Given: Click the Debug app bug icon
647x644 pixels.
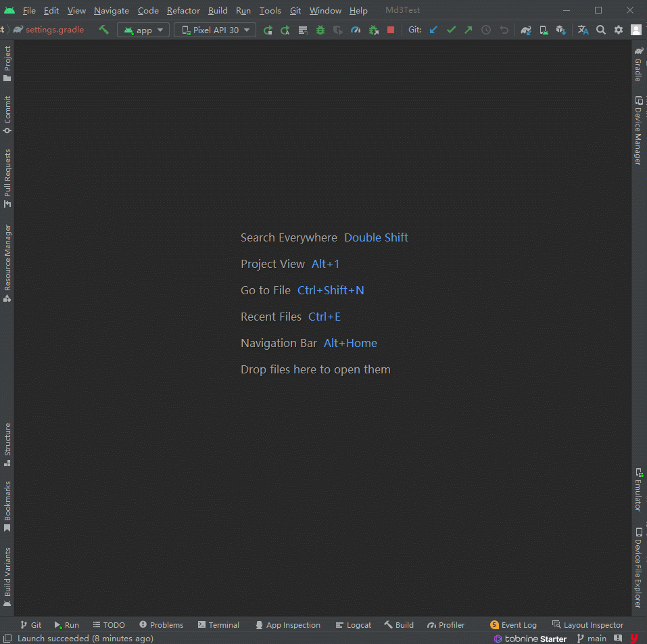Looking at the screenshot, I should [x=320, y=30].
